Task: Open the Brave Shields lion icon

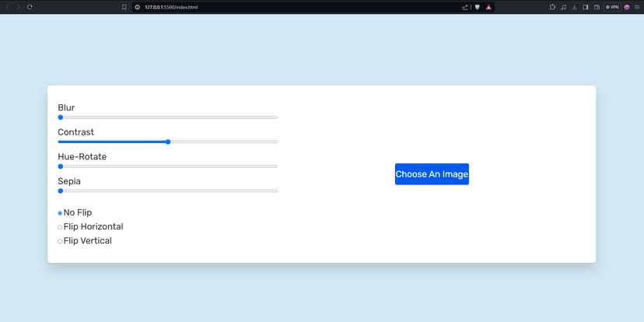Action: [477, 7]
